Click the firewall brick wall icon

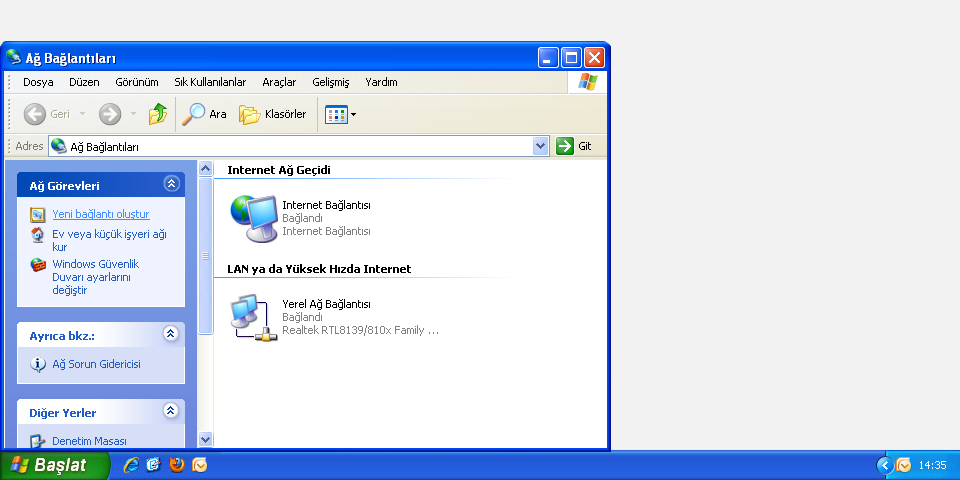pyautogui.click(x=38, y=265)
